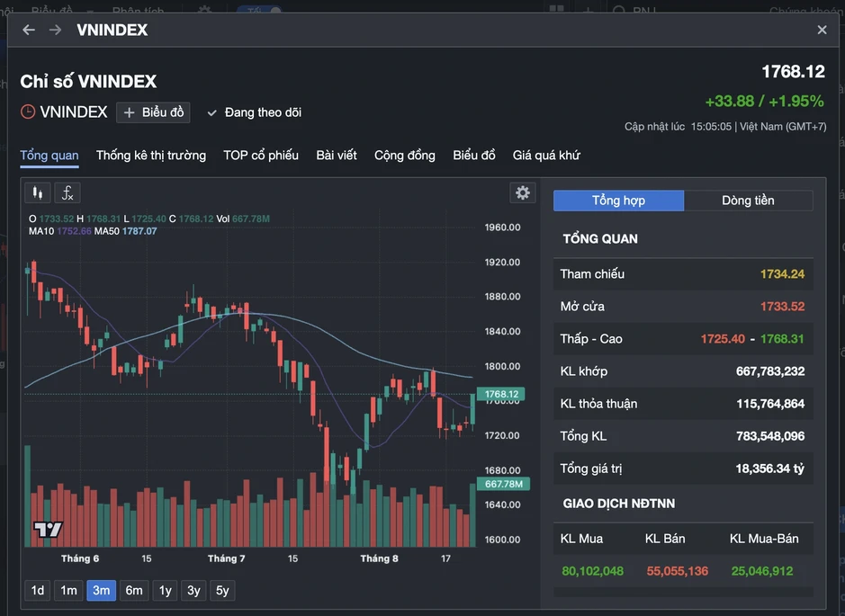Click the clock icon beside VNINDEX
Viewport: 845px width, 616px height.
tap(28, 112)
